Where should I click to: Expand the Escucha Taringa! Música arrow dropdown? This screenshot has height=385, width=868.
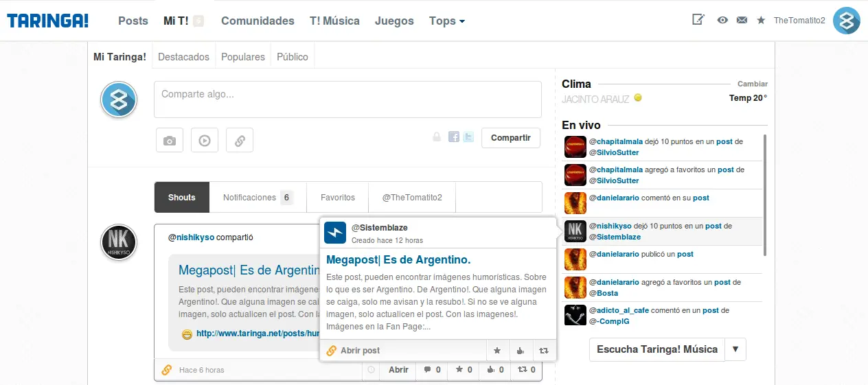(735, 349)
